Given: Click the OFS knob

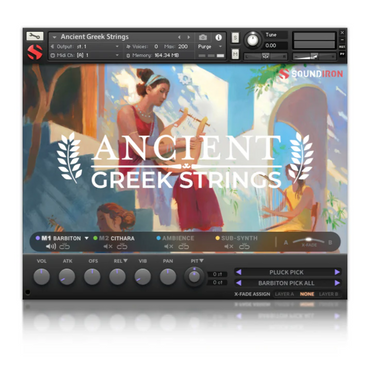Looking at the screenshot, I should coord(92,277).
